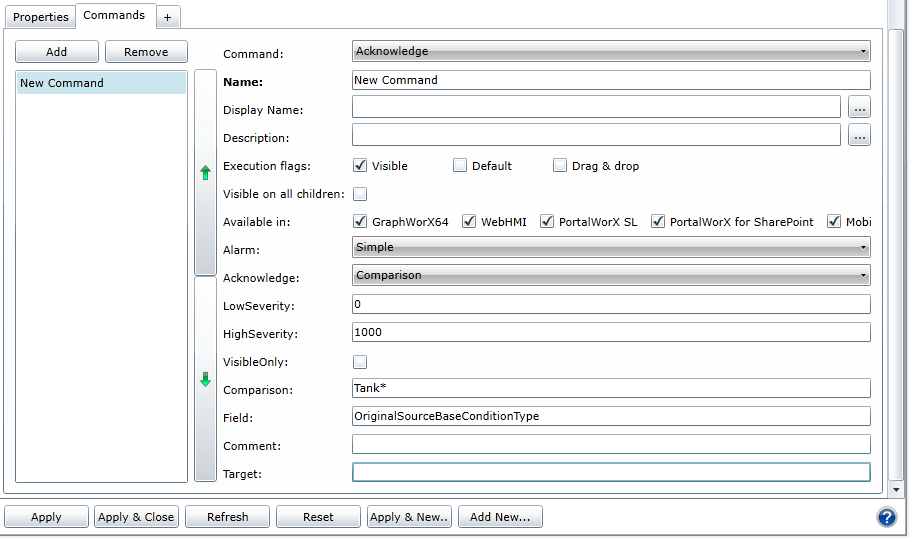
Task: Expand the Command dropdown showing Acknowledge
Action: point(611,51)
